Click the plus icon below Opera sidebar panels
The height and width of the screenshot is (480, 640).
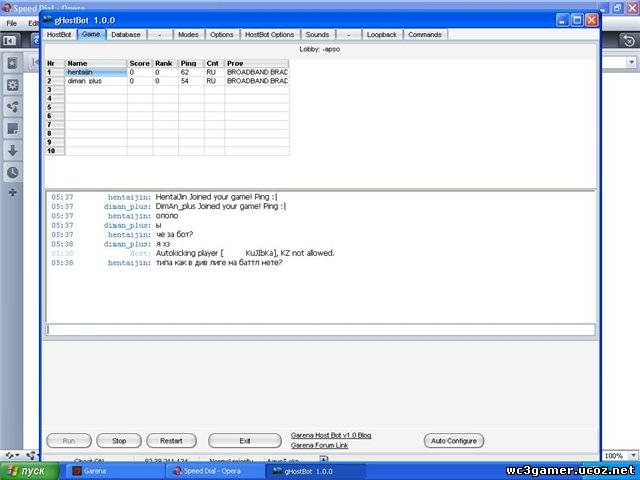pos(13,192)
